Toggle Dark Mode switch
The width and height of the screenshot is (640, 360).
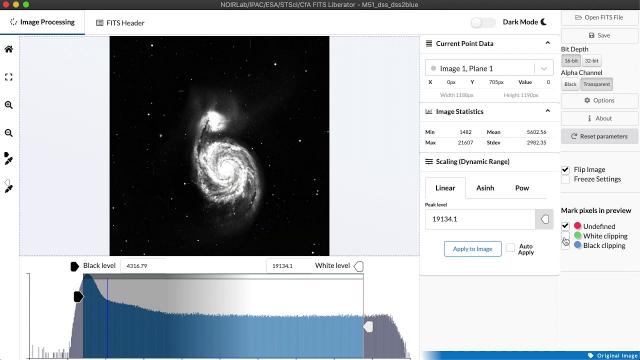(483, 22)
